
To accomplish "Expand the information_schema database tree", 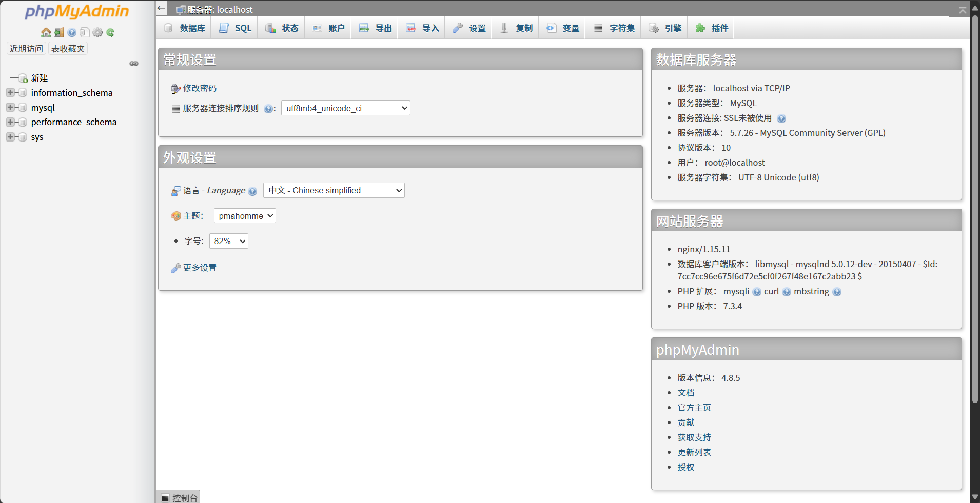I will [10, 93].
